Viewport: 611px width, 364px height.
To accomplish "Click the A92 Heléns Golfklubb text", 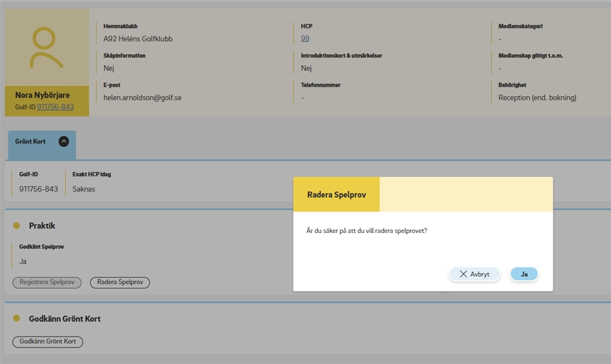I will click(138, 39).
